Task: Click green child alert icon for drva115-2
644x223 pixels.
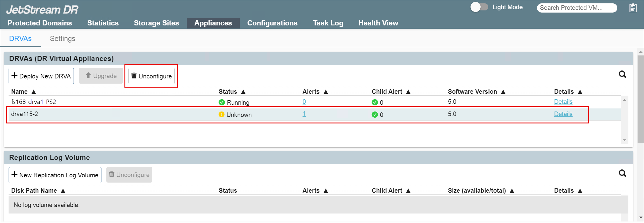Action: click(375, 115)
